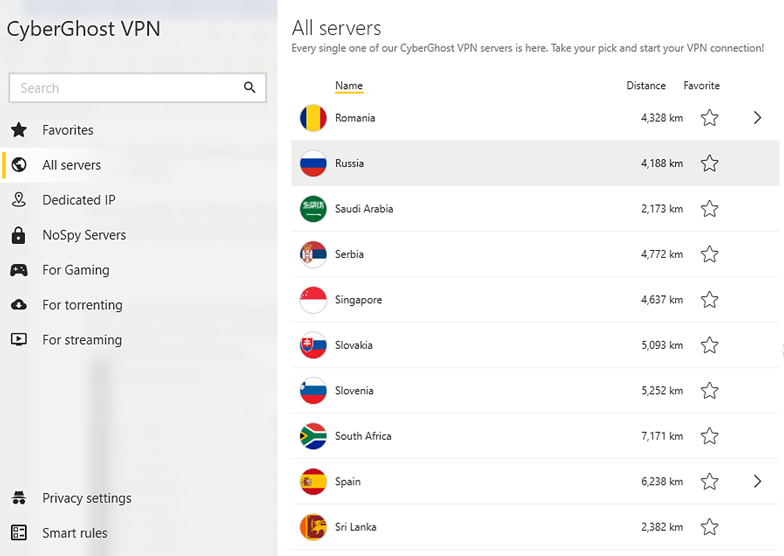Click the For streaming play-screen icon

coord(19,340)
